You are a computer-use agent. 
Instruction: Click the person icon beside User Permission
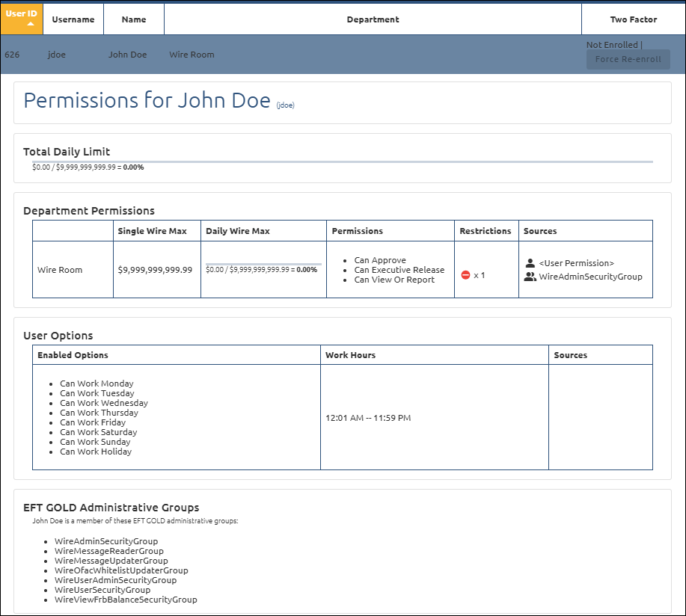pos(530,263)
